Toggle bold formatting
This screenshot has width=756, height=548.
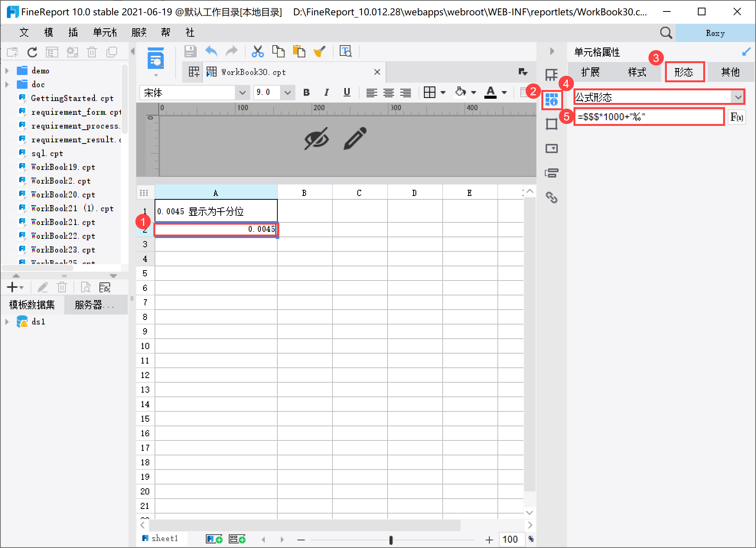[x=306, y=93]
